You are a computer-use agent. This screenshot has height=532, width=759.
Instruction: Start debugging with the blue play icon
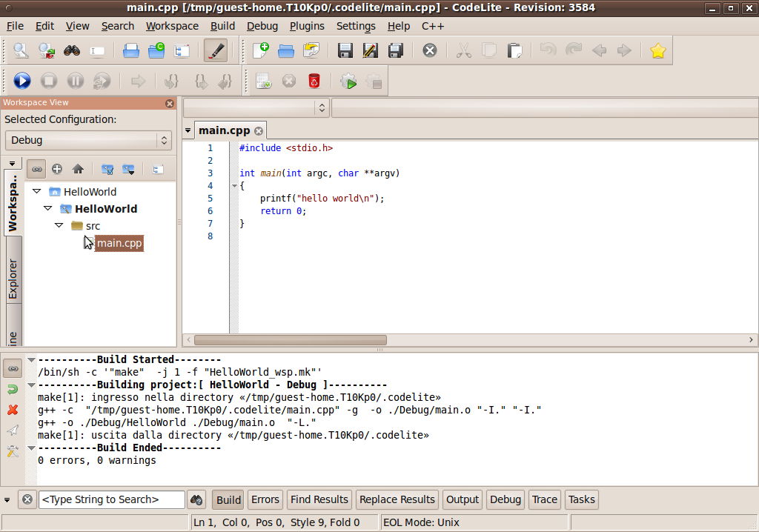coord(22,81)
